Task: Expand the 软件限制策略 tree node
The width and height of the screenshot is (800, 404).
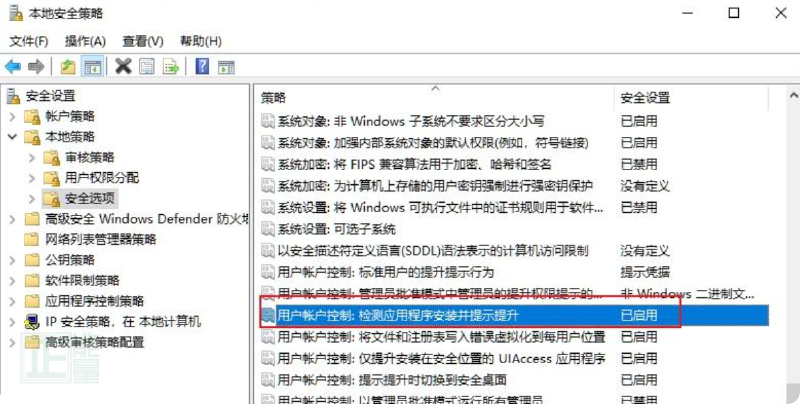Action: (12, 281)
